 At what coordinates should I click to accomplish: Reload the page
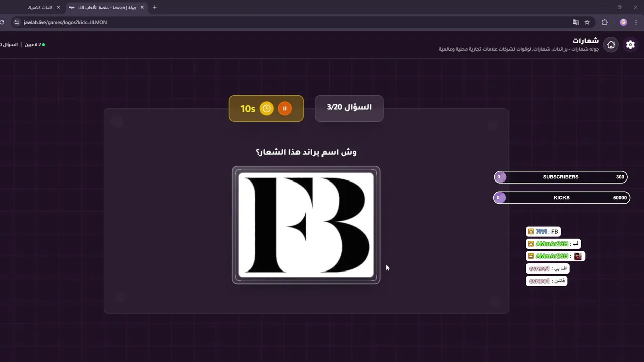[x=2, y=22]
